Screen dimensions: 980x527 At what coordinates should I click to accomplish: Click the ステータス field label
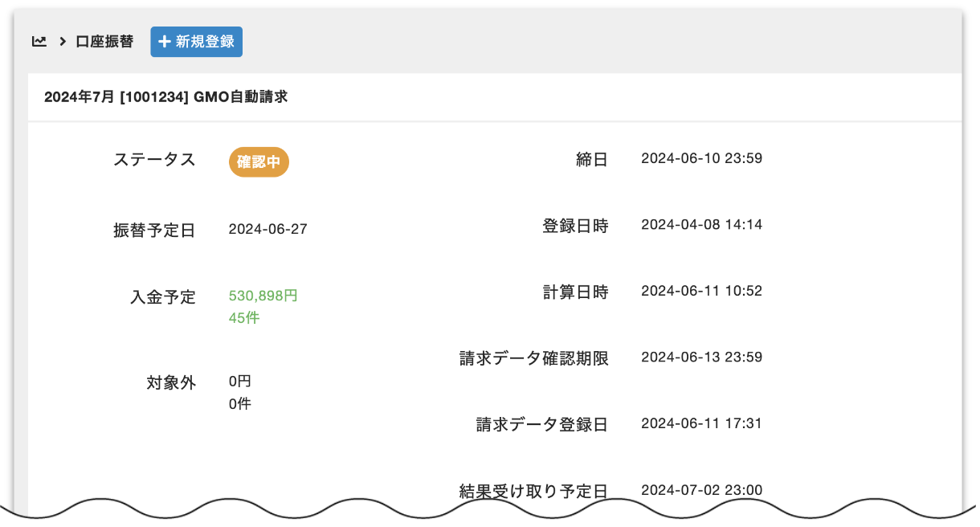pos(154,159)
